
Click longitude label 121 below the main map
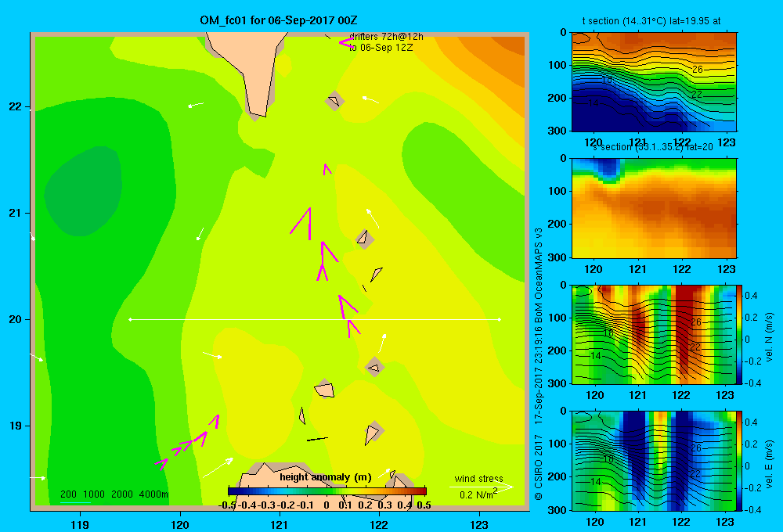(280, 524)
